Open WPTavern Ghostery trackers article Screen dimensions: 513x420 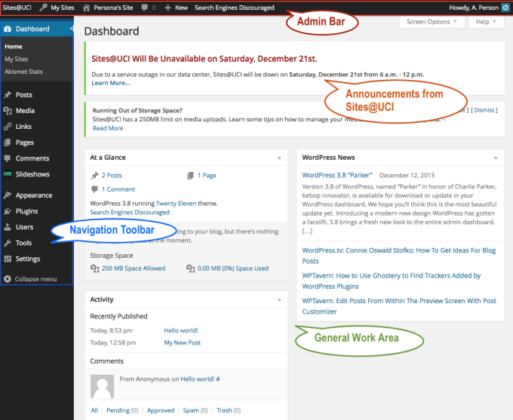pyautogui.click(x=392, y=281)
